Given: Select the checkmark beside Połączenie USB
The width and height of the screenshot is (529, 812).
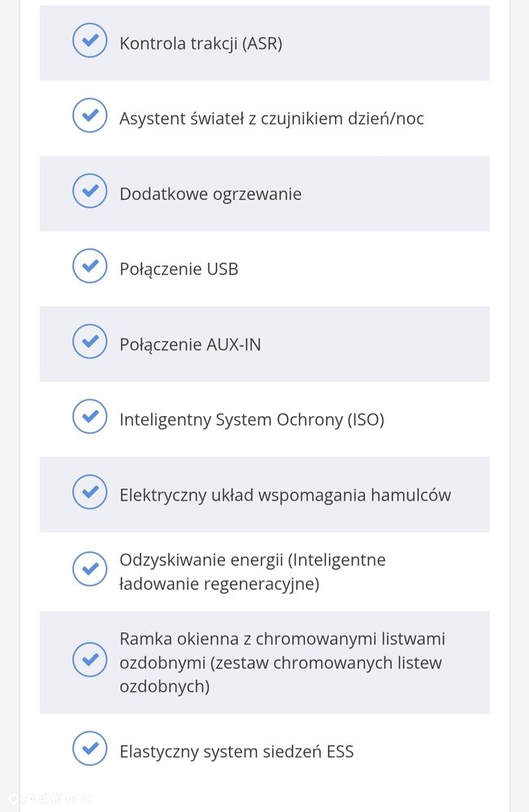Looking at the screenshot, I should [89, 266].
